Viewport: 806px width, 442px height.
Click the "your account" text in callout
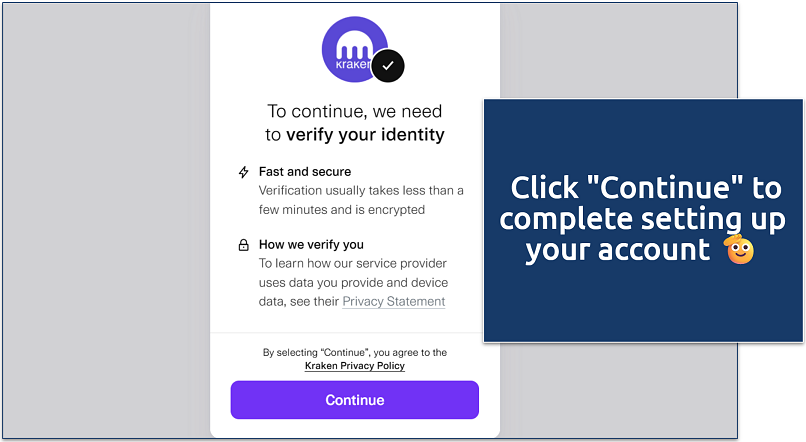pyautogui.click(x=618, y=250)
